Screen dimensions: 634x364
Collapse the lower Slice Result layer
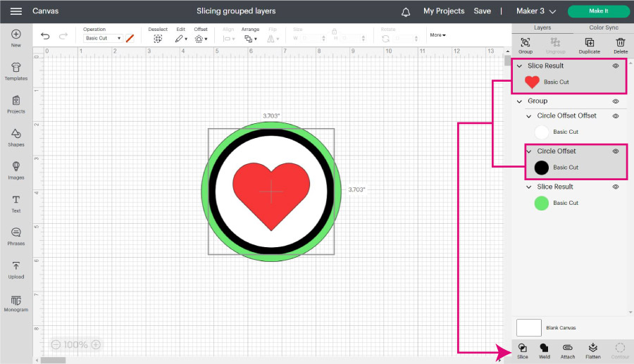point(529,187)
